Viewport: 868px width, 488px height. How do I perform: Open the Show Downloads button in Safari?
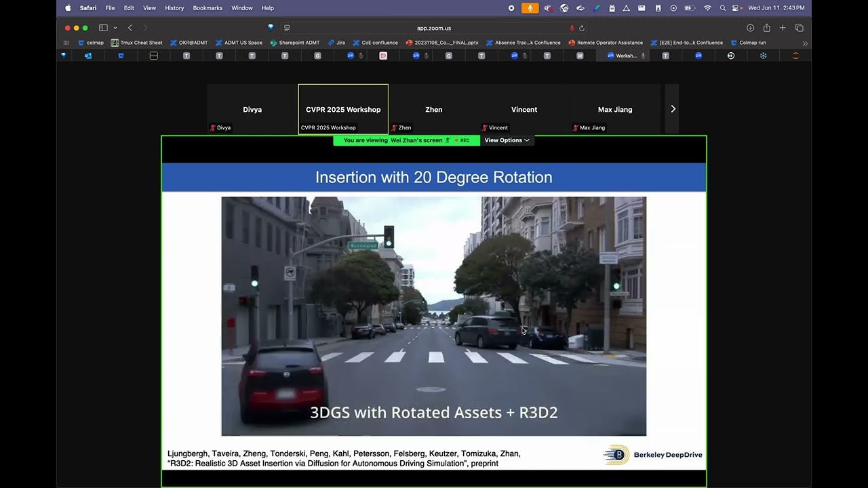pos(750,28)
